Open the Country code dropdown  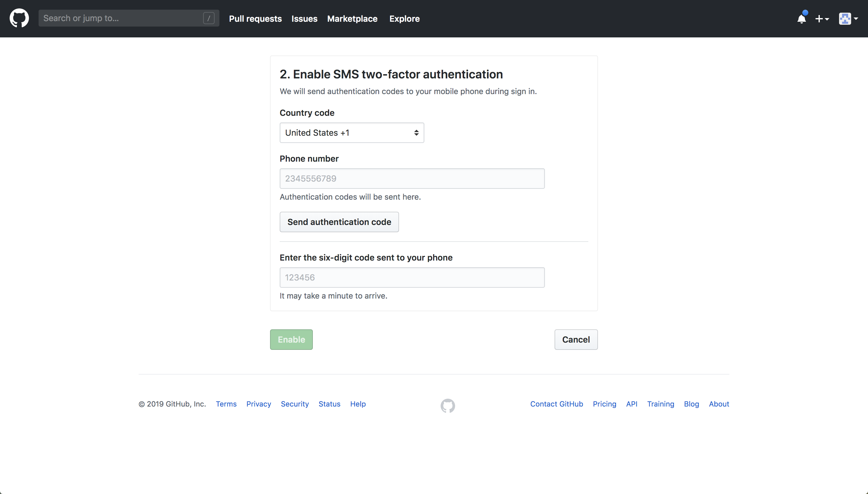(x=352, y=133)
